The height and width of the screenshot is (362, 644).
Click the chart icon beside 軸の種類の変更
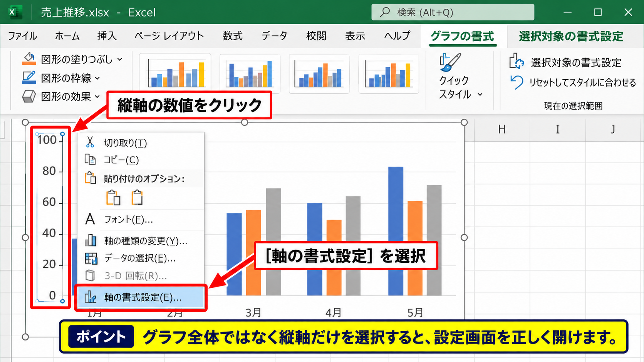tap(91, 240)
